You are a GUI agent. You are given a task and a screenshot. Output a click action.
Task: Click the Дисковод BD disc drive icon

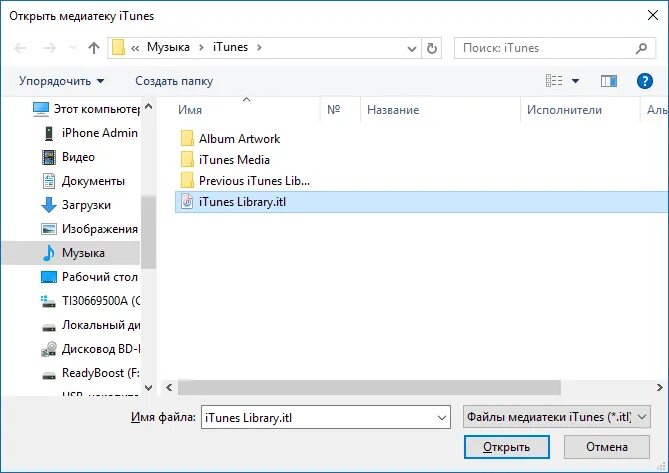pos(49,349)
